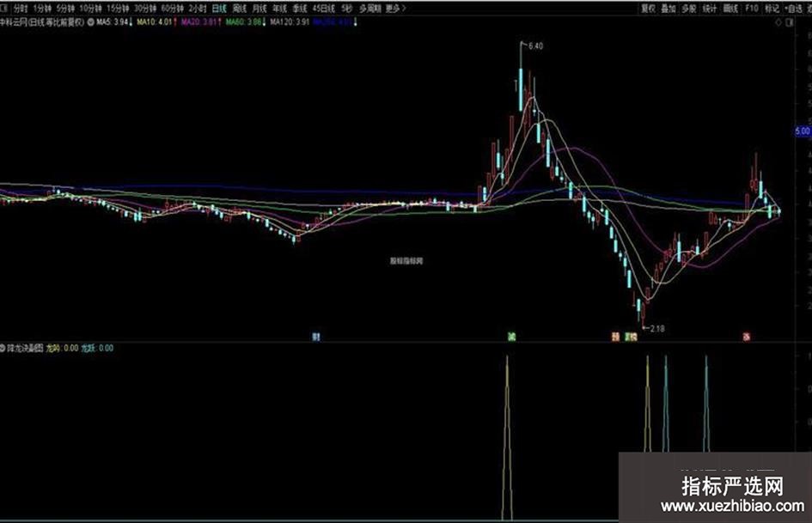Click the panel toggle icon at toolbar start
This screenshot has height=523, width=812.
click(3, 9)
